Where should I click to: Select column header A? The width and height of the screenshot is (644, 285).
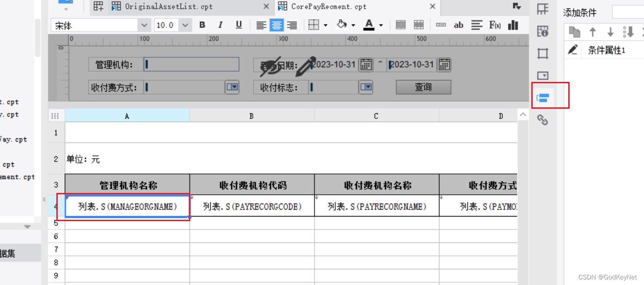pyautogui.click(x=127, y=116)
